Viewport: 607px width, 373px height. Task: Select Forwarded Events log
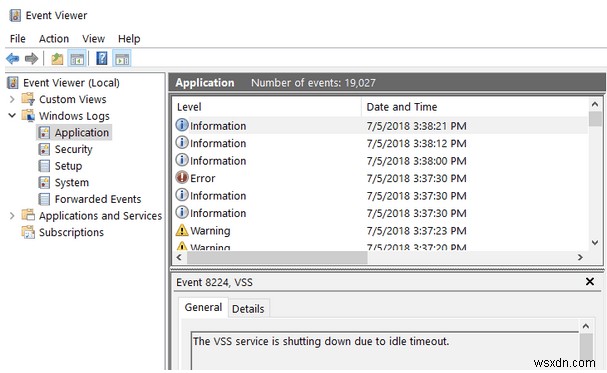point(98,199)
